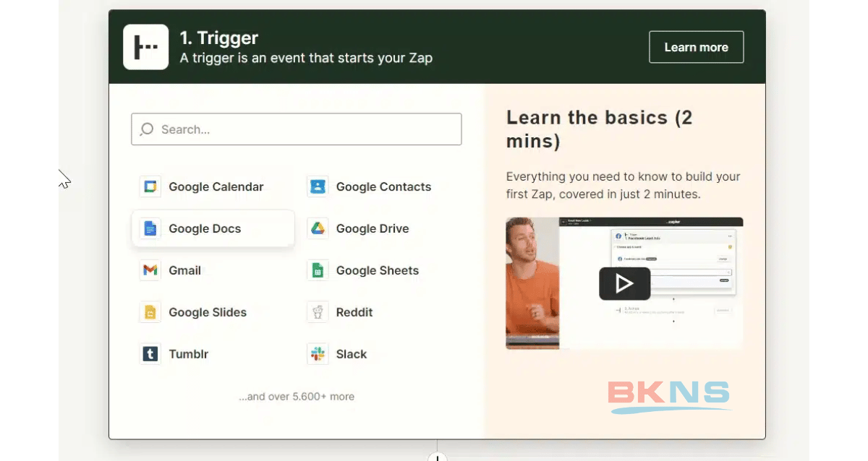Viewport: 868px width, 461px height.
Task: Select the Google Drive triangle icon
Action: pyautogui.click(x=318, y=229)
